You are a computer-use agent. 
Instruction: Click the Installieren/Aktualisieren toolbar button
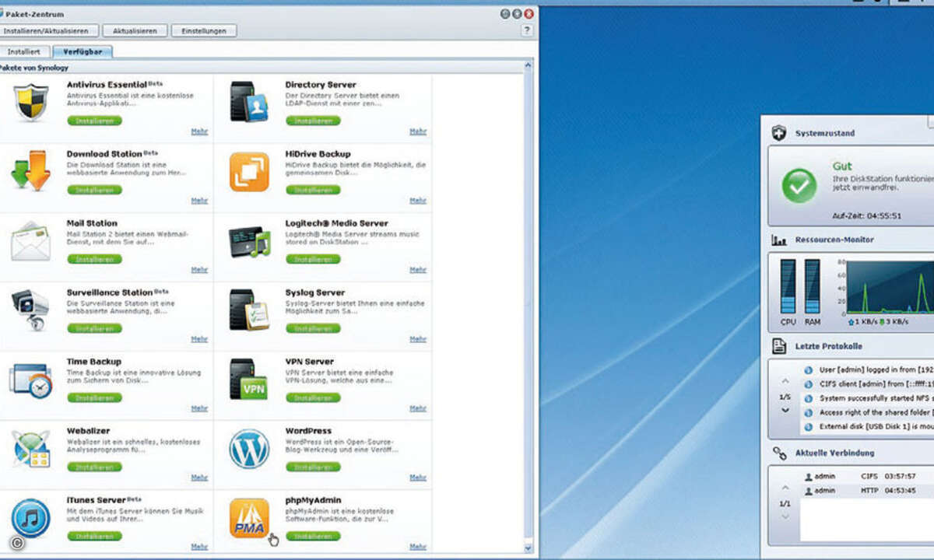(49, 31)
